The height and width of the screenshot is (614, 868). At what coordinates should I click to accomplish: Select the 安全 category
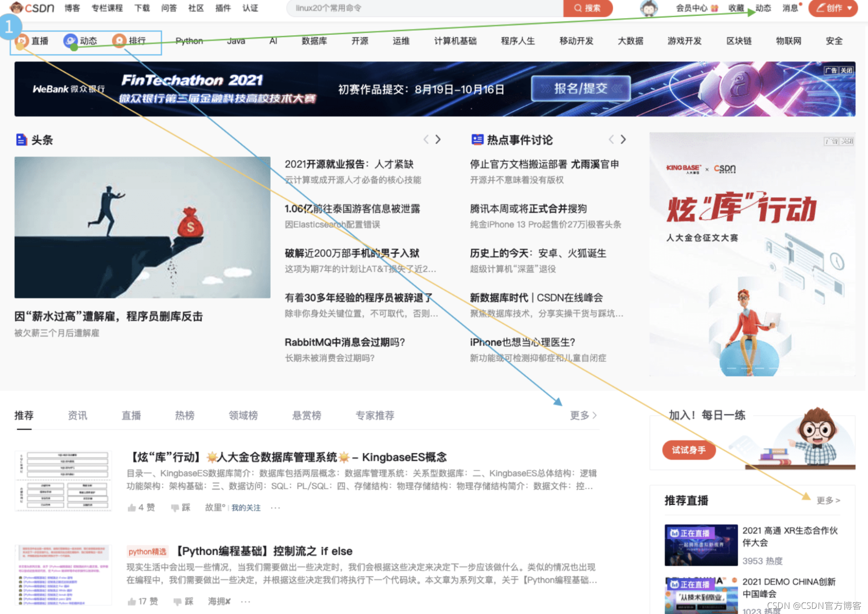click(x=834, y=41)
